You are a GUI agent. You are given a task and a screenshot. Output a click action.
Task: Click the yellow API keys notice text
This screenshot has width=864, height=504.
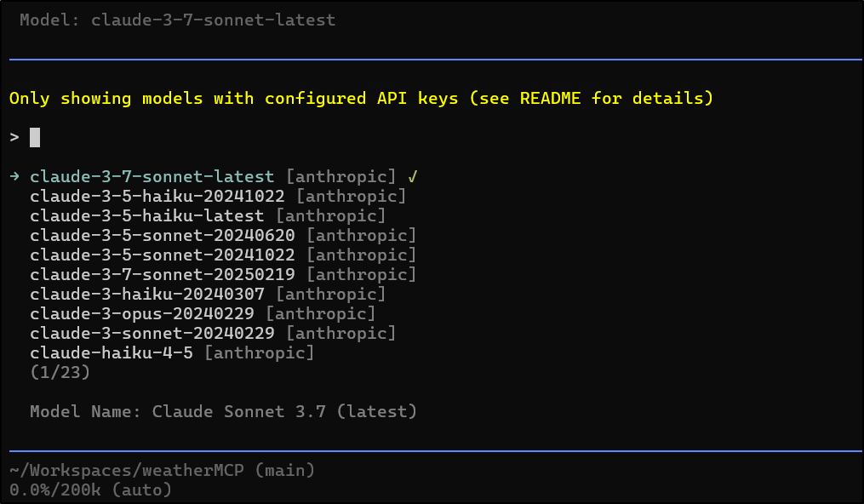click(361, 98)
